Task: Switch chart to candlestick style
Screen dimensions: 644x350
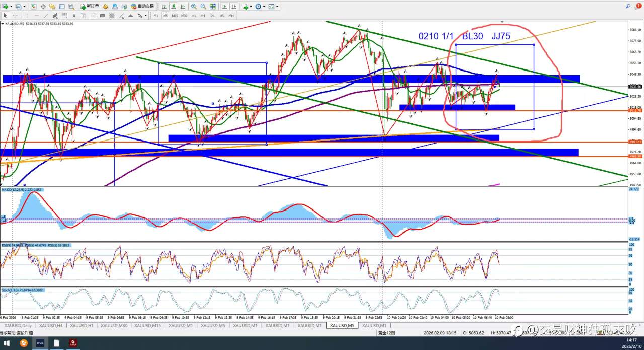Action: pyautogui.click(x=173, y=7)
